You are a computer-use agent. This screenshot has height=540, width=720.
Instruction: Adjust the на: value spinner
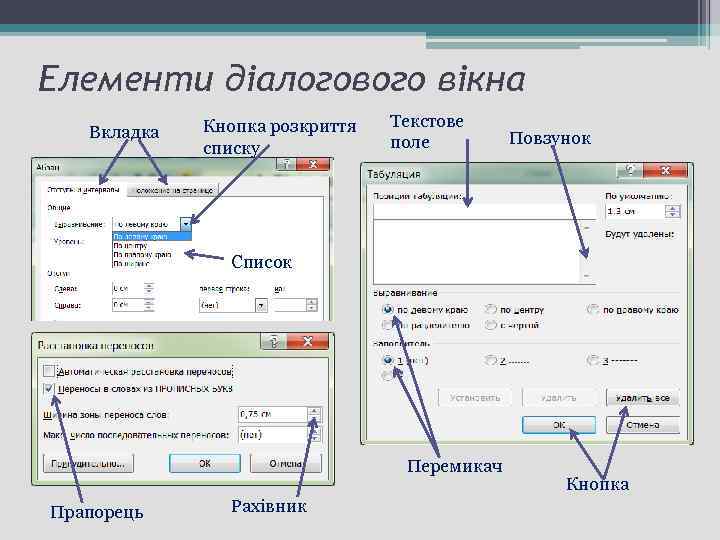[312, 305]
